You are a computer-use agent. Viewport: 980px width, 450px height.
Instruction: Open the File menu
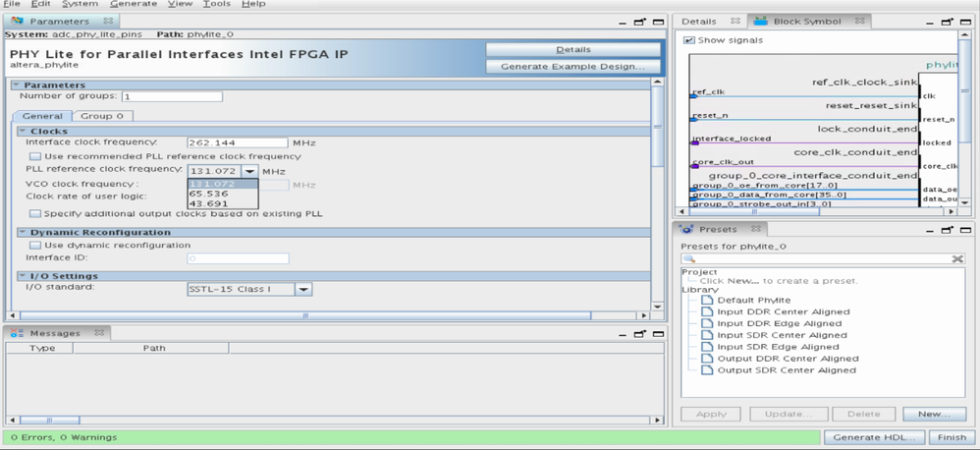point(12,4)
